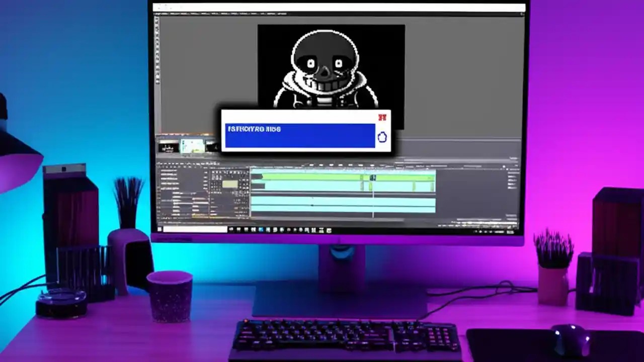The image size is (644, 362).
Task: Dismiss the export progress dialog
Action: (x=382, y=117)
